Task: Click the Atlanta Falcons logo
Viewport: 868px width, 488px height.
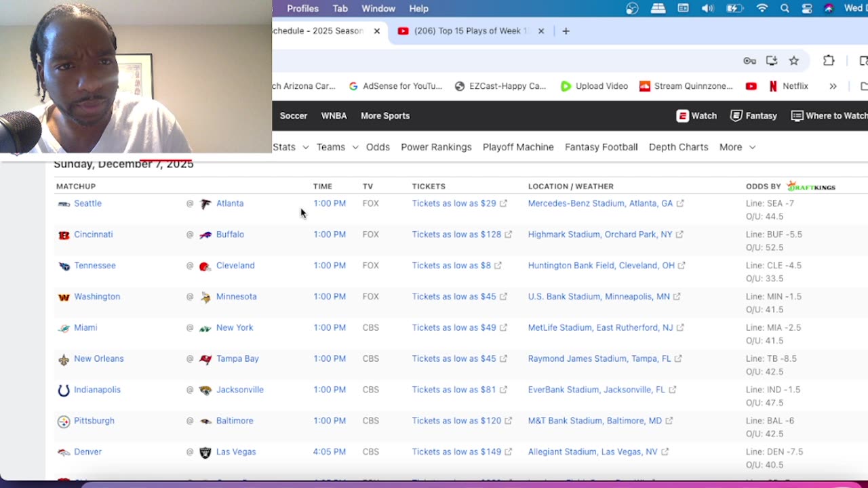Action: tap(205, 204)
